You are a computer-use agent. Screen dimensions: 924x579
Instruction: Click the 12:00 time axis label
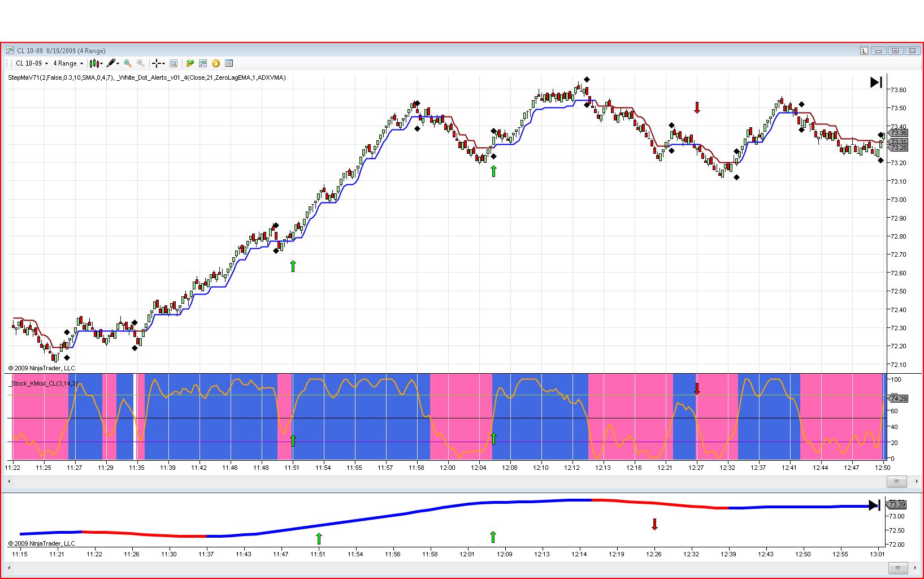tap(448, 468)
